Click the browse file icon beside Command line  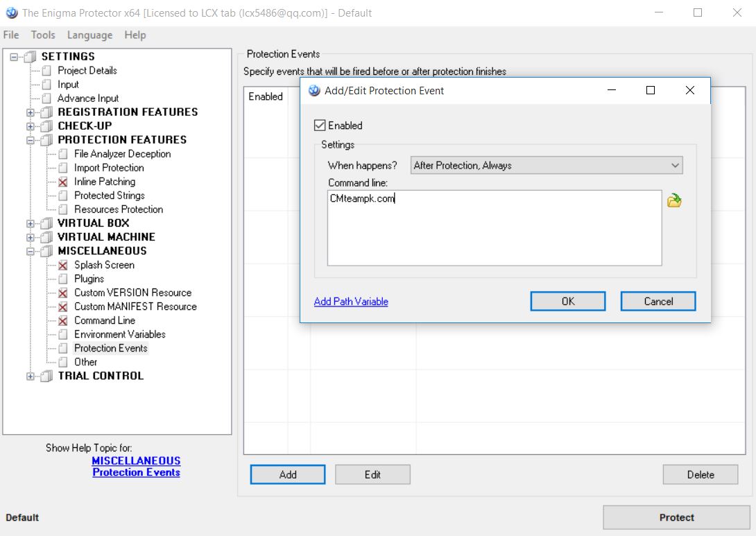674,200
